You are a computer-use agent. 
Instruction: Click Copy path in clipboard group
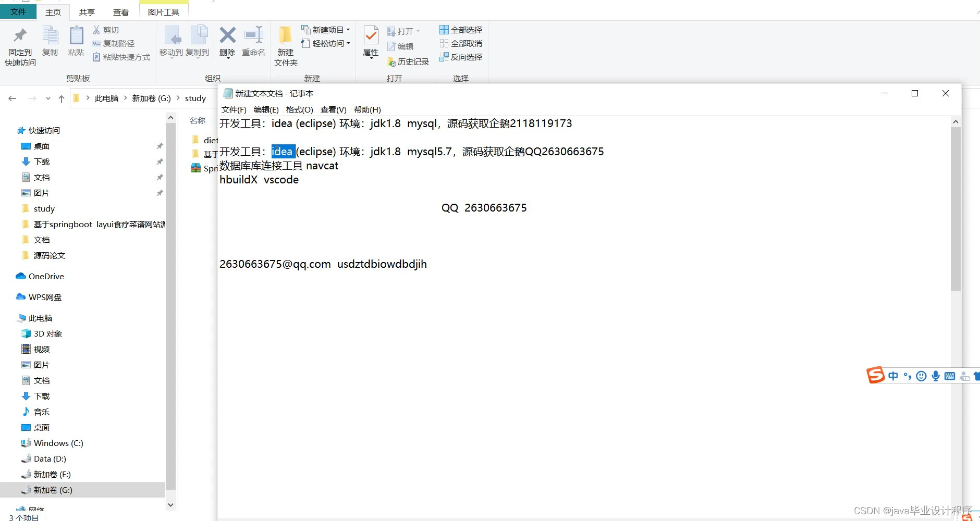pyautogui.click(x=113, y=44)
